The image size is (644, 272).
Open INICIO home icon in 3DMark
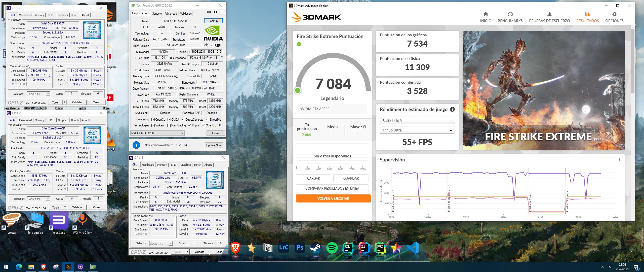pyautogui.click(x=486, y=14)
